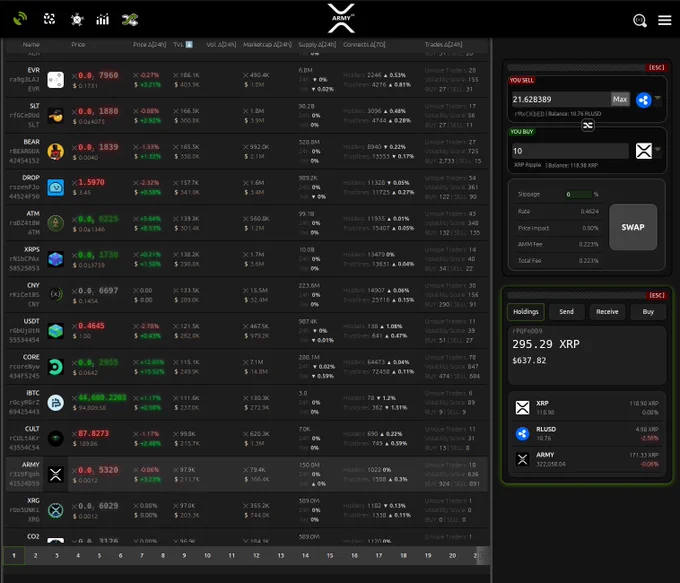
Task: Click the You Sell amount field
Action: [561, 99]
